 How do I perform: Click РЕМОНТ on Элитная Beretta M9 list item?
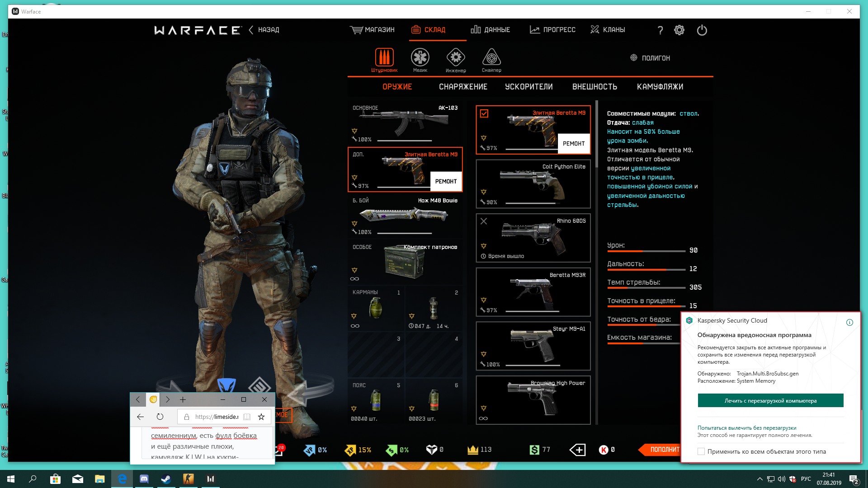coord(574,143)
